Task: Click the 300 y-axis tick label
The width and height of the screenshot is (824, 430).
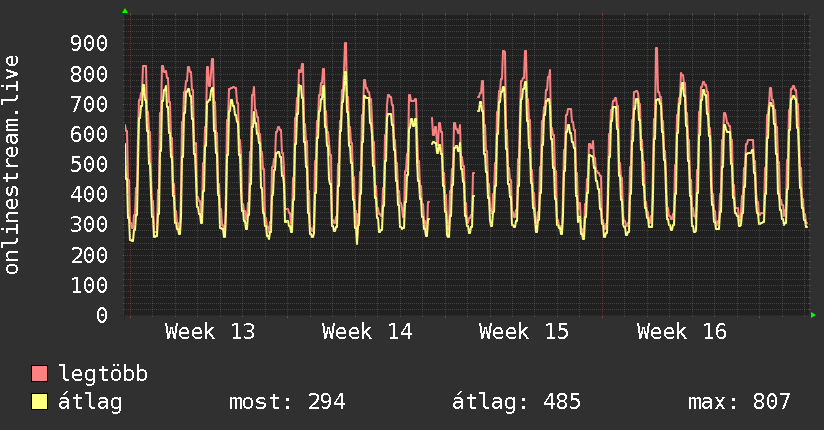Action: 89,224
